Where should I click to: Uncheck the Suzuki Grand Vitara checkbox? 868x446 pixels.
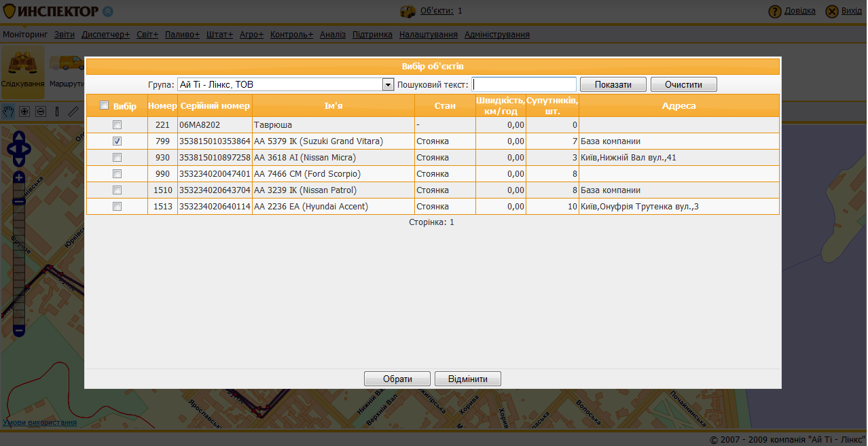117,141
